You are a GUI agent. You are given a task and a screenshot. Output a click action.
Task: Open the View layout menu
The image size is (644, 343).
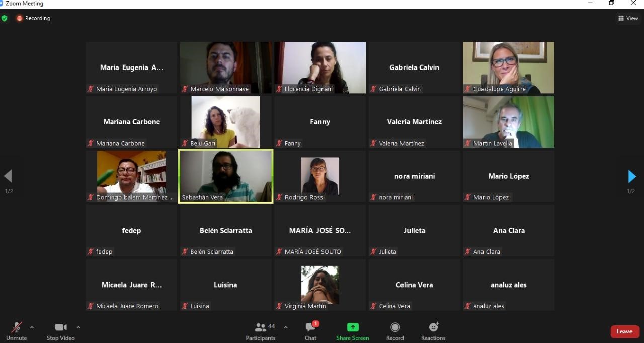pos(628,18)
